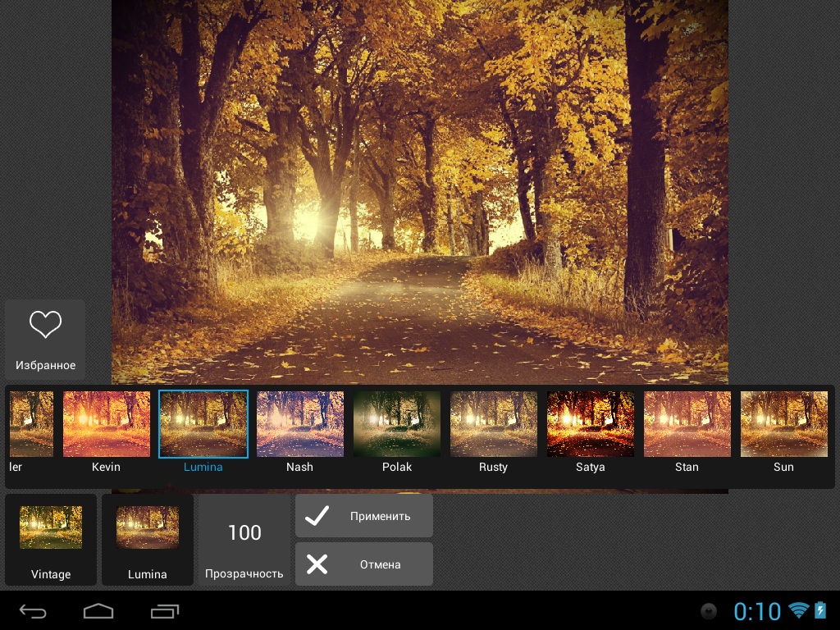Select the Sun filter thumbnail
The image size is (840, 630).
point(783,424)
